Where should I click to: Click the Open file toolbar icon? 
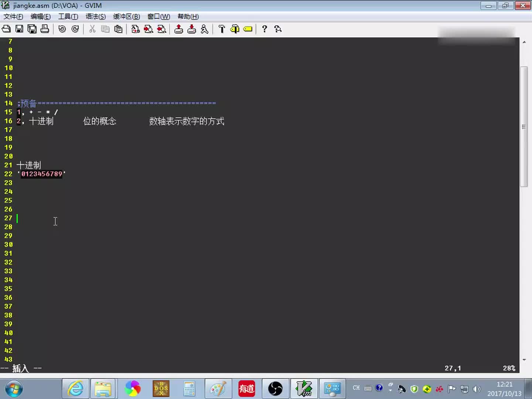7,29
